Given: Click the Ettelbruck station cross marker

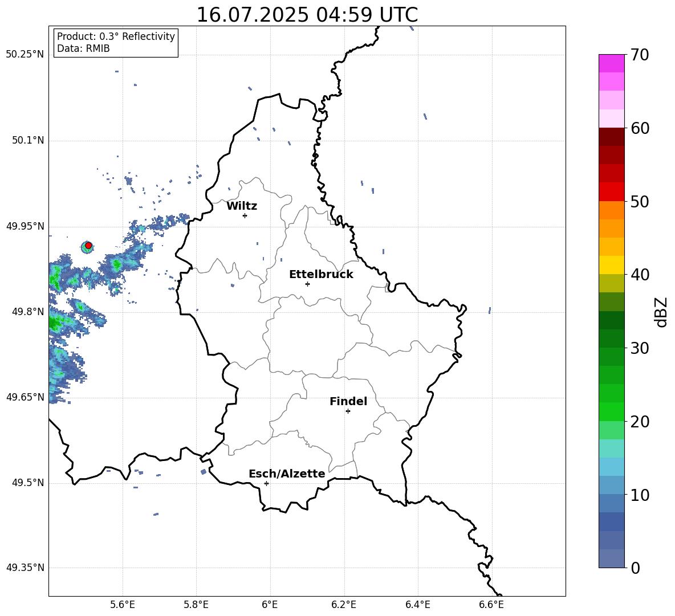Looking at the screenshot, I should (x=307, y=284).
